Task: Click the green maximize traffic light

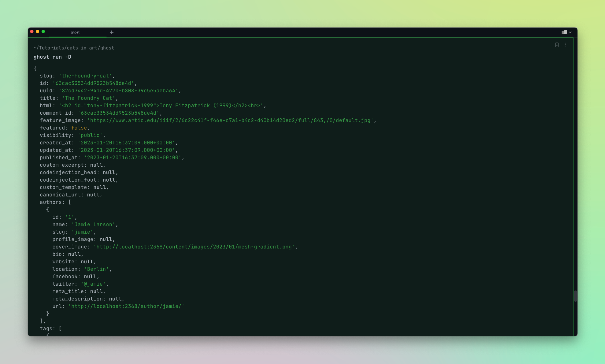Action: point(43,31)
